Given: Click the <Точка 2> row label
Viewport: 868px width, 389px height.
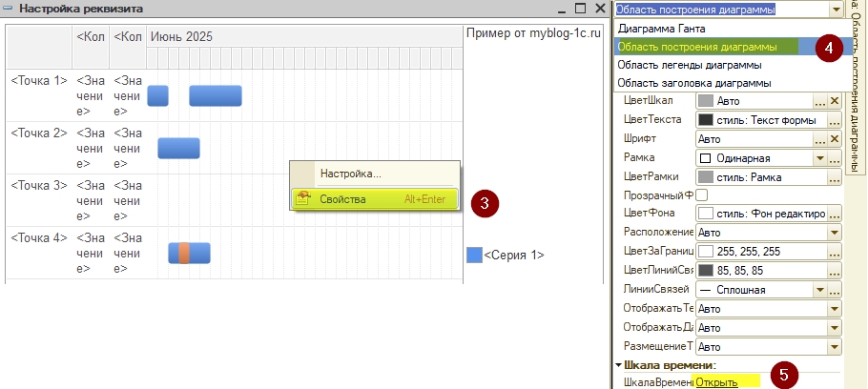Looking at the screenshot, I should pos(39,133).
